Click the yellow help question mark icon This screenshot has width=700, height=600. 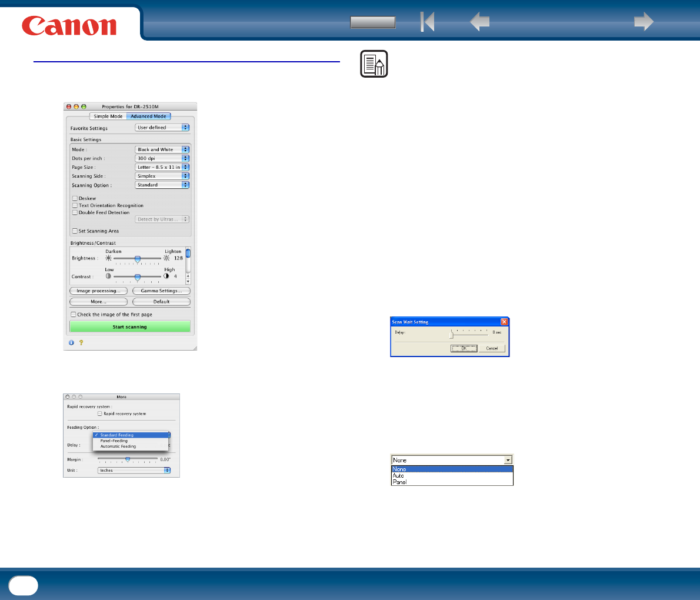tap(81, 342)
